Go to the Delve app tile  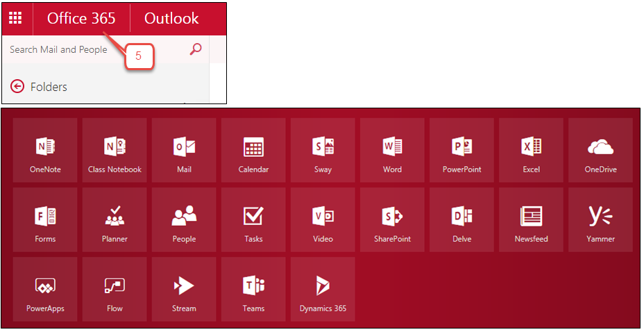tap(461, 219)
